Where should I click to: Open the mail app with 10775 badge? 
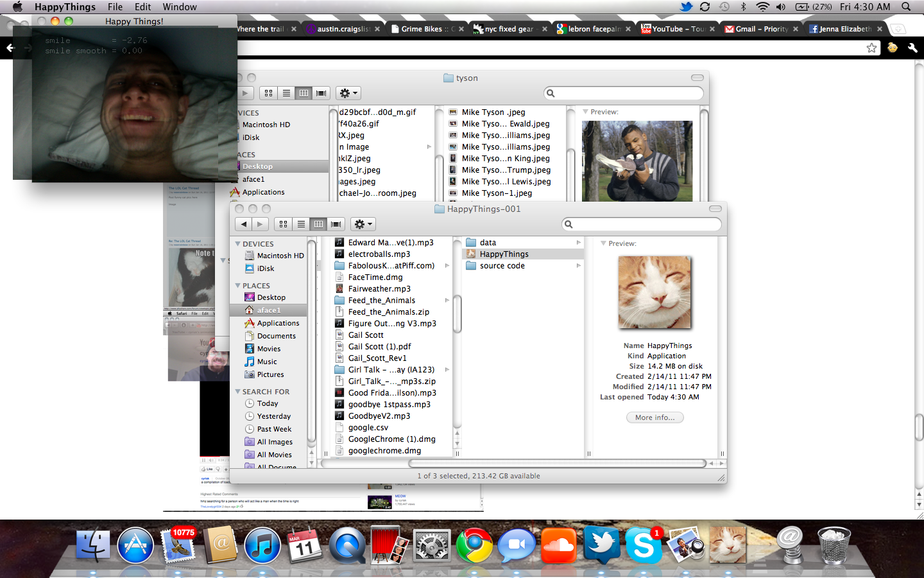[x=178, y=546]
